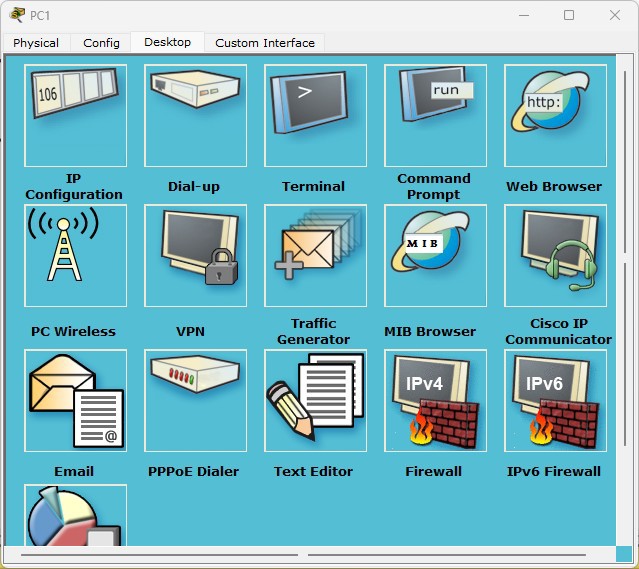Click the 'PPPoE Dialer' label text
The image size is (639, 569).
[193, 471]
